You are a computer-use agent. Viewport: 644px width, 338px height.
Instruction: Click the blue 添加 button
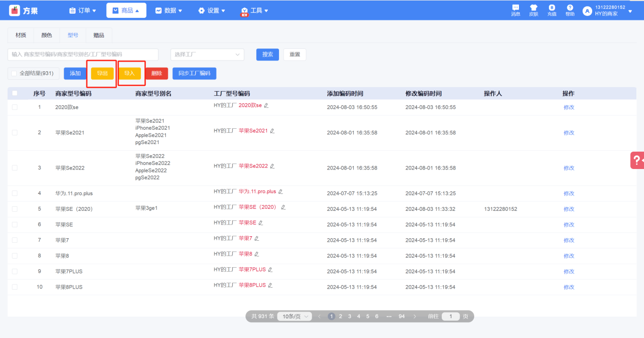(x=75, y=73)
